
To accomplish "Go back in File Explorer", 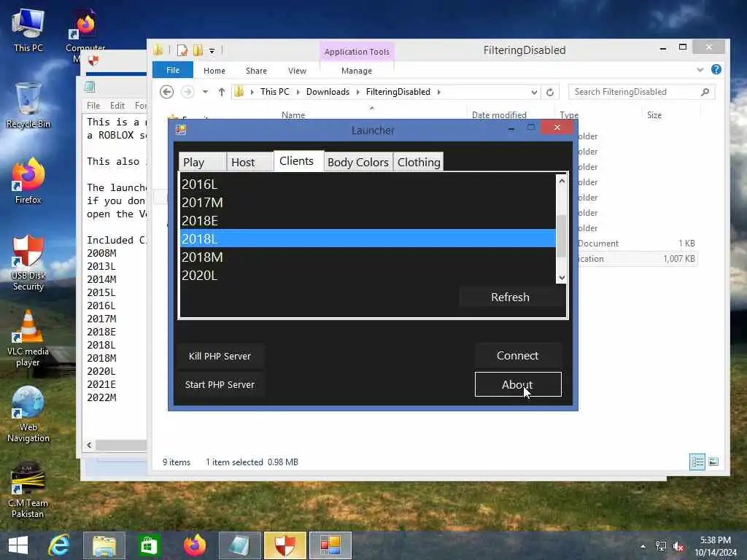I will [x=166, y=92].
